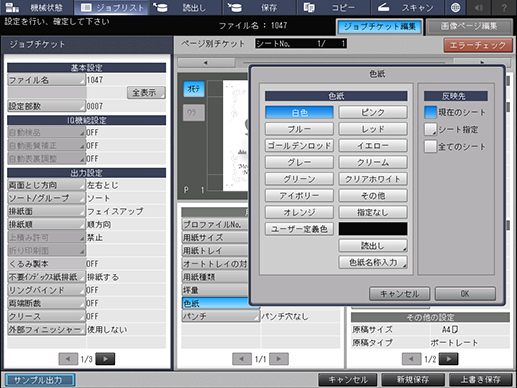517x388 pixels.
Task: Open the ファイル名 setting
Action: 46,80
